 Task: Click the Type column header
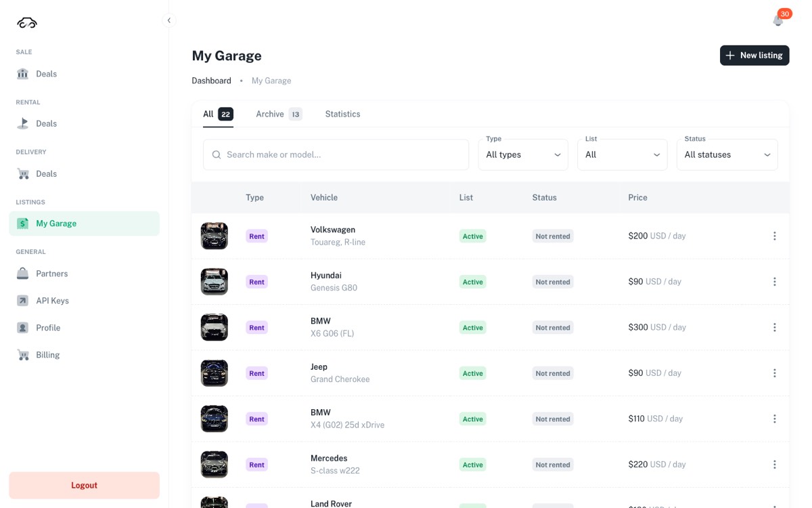[x=254, y=198]
